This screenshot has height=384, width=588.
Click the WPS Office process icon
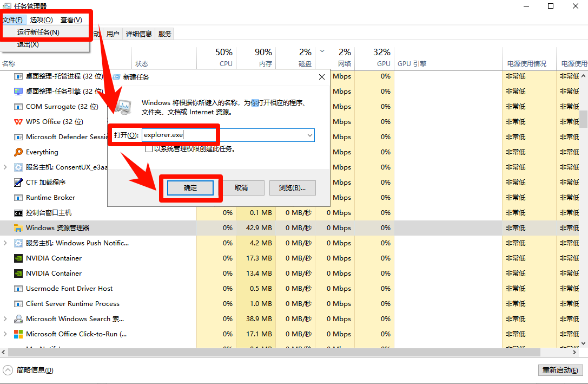pos(18,122)
